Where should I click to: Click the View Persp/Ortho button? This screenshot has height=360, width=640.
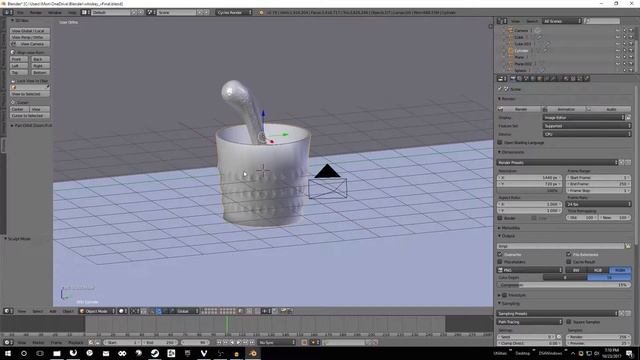click(30, 37)
